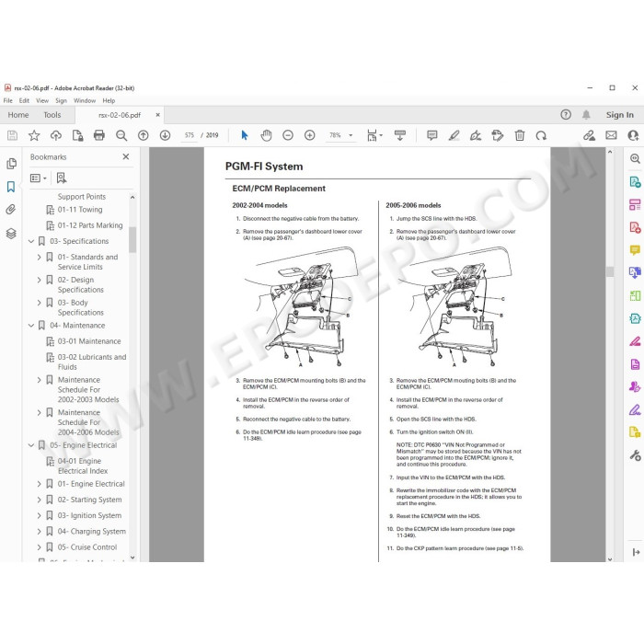Click the Print file icon
Viewport: 644px width, 644px height.
99,135
